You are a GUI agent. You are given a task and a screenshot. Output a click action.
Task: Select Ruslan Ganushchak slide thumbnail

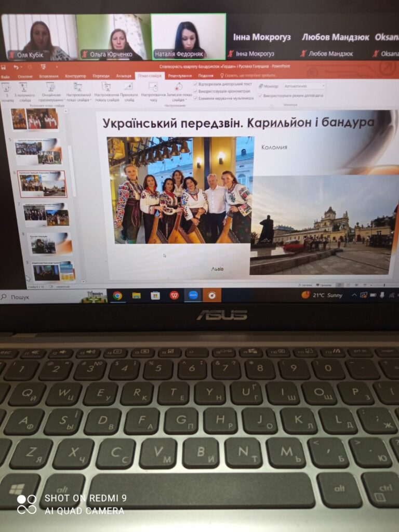click(x=49, y=244)
